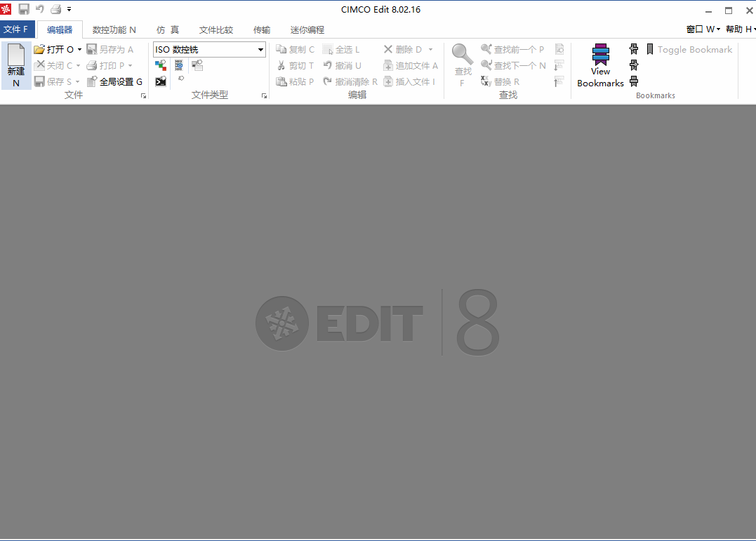Select the 编辑器 editor tab
Screen dimensions: 756x541
click(60, 29)
